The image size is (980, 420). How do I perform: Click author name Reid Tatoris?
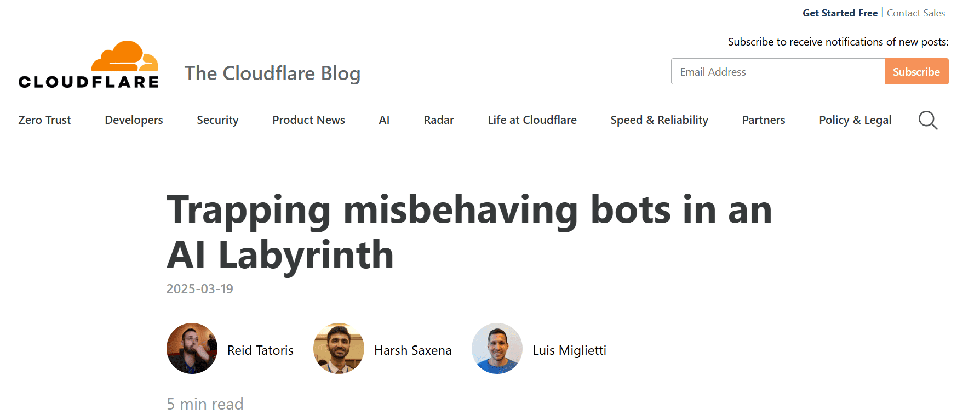point(260,350)
